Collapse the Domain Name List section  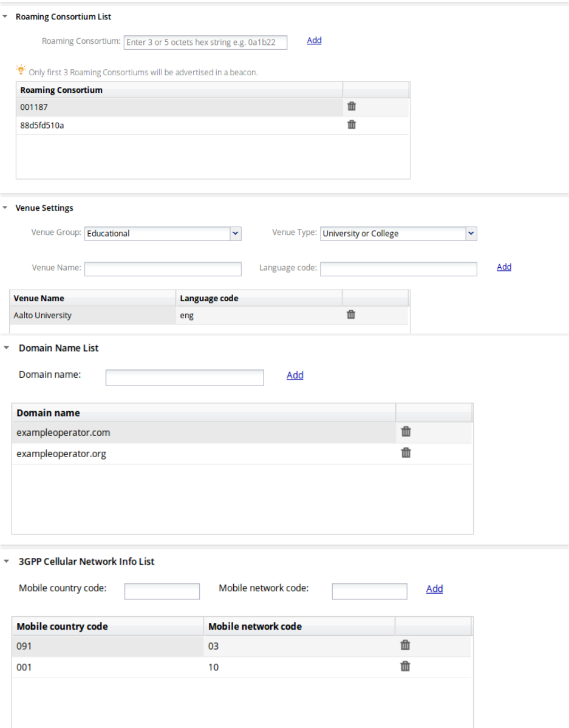click(6, 348)
